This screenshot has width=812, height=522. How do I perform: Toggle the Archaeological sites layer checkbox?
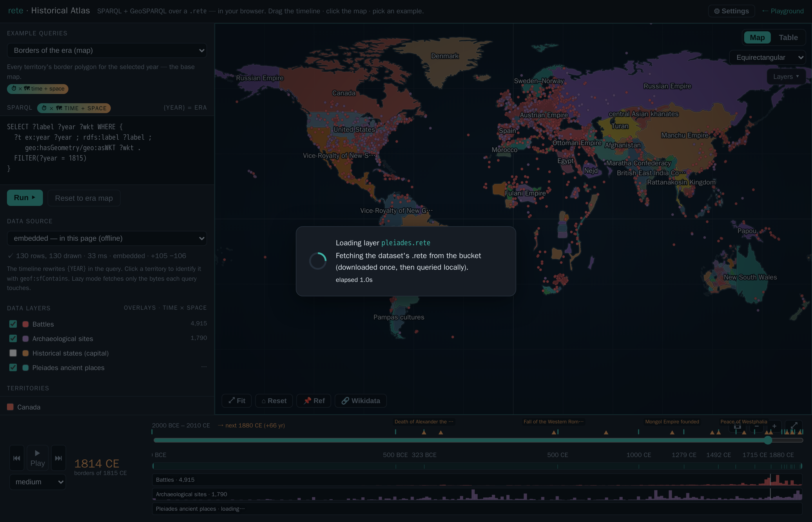point(13,338)
